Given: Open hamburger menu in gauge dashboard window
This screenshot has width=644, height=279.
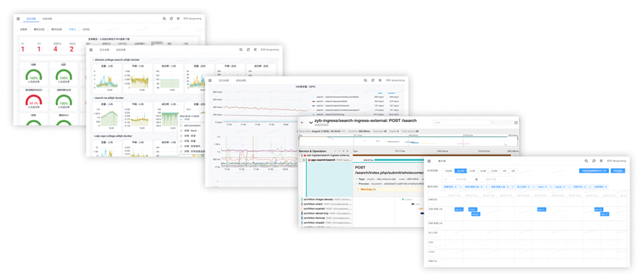Looking at the screenshot, I should point(18,19).
